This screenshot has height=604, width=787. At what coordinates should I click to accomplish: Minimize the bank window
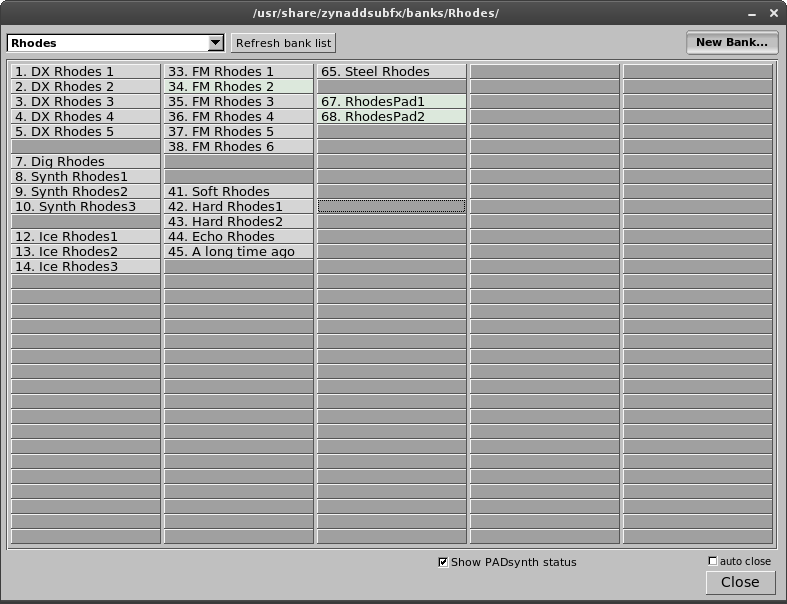[752, 14]
